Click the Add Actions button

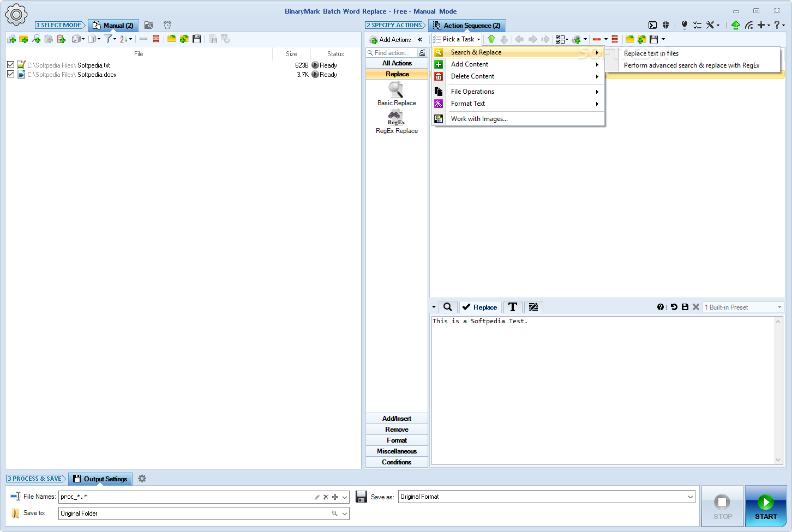pyautogui.click(x=390, y=39)
